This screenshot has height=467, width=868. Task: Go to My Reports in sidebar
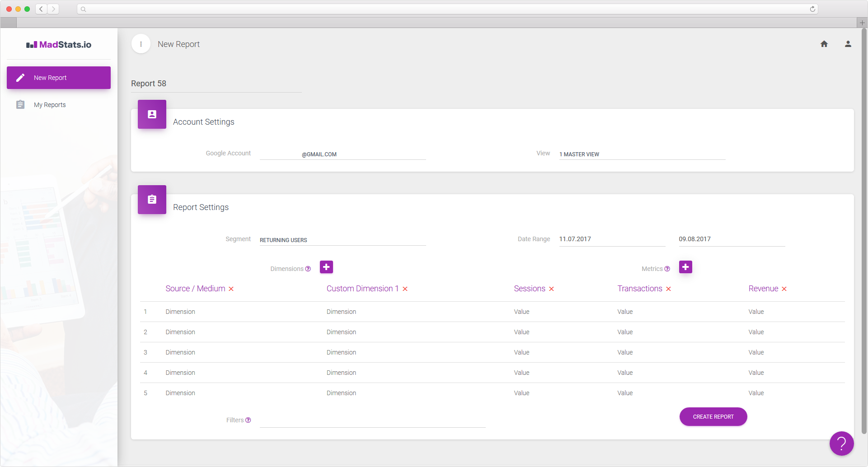[x=50, y=105]
